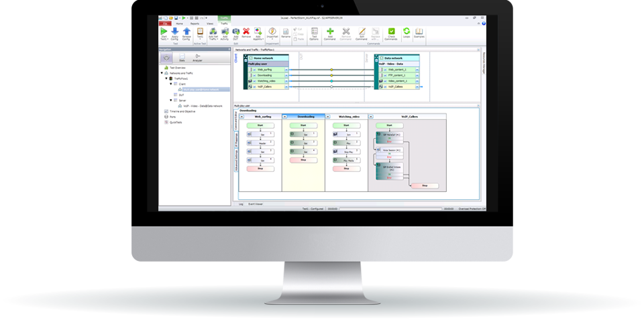
Task: Click the green Add Command icon
Action: pyautogui.click(x=330, y=32)
